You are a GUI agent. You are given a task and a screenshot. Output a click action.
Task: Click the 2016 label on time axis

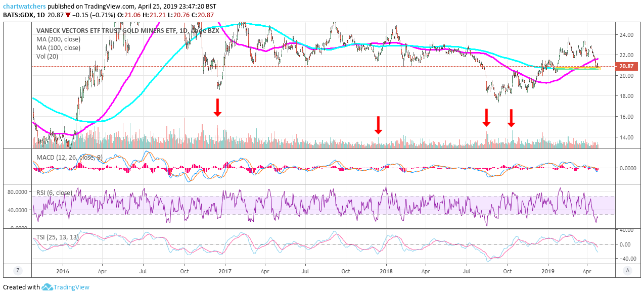[x=63, y=271]
